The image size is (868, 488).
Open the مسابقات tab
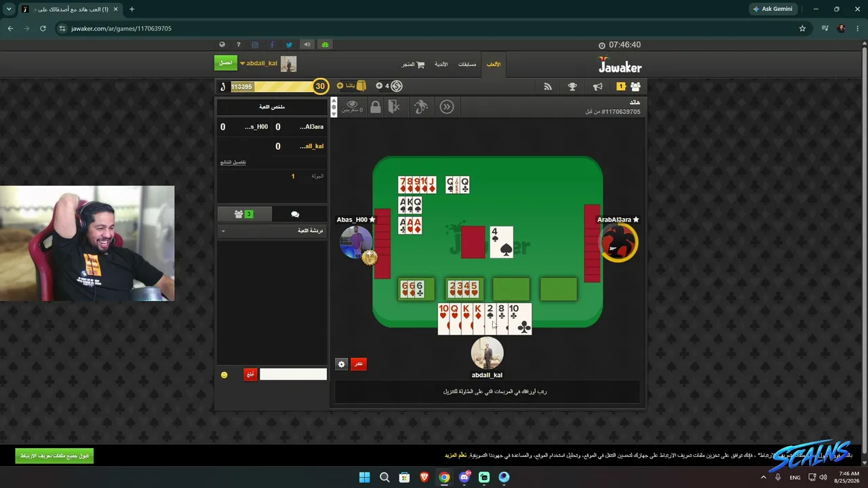point(467,64)
